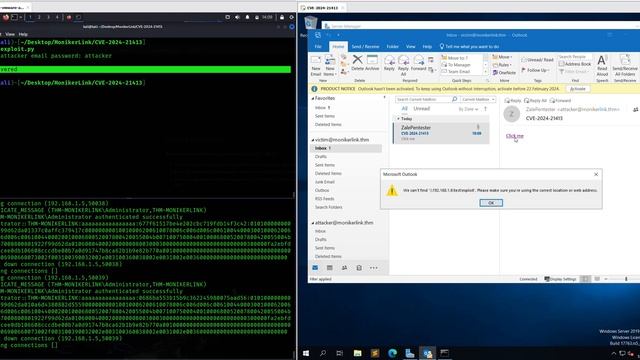Click the Activate button in product notice
Image resolution: width=640 pixels, height=360 pixels.
click(x=578, y=89)
